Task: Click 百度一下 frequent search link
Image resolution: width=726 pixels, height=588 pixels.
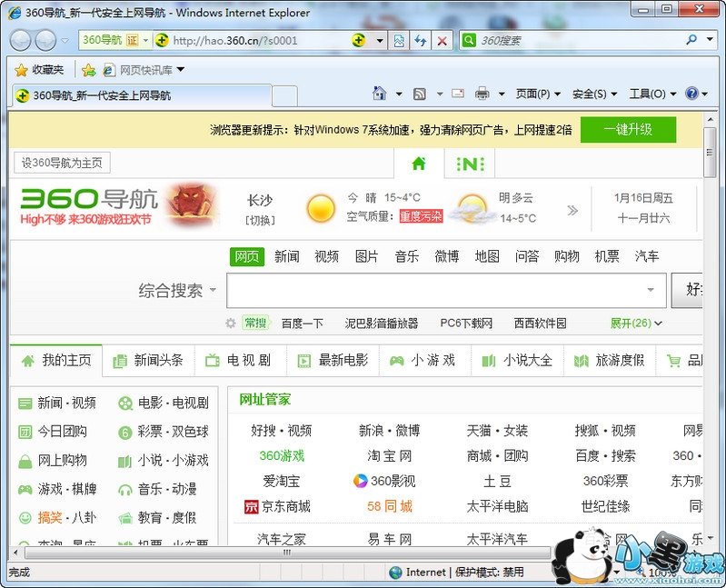Action: [x=303, y=324]
